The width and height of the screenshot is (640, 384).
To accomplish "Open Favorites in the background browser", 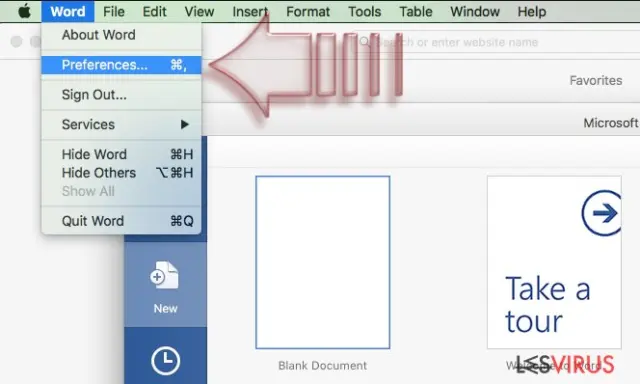I will [596, 80].
